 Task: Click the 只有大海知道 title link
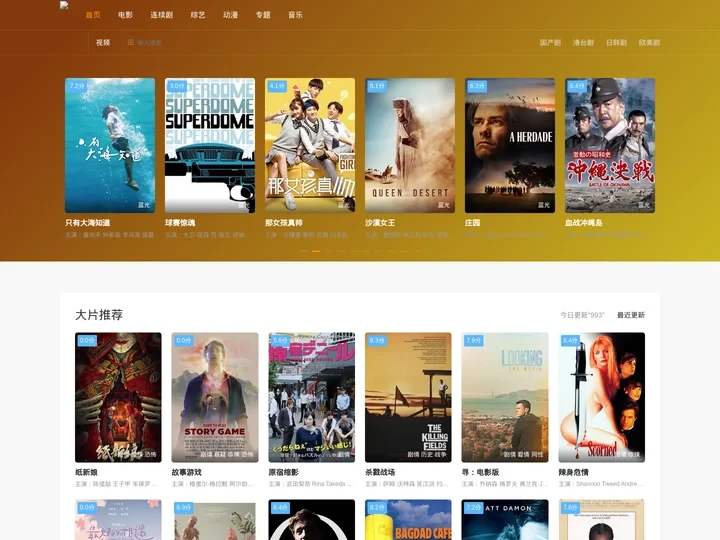(88, 223)
